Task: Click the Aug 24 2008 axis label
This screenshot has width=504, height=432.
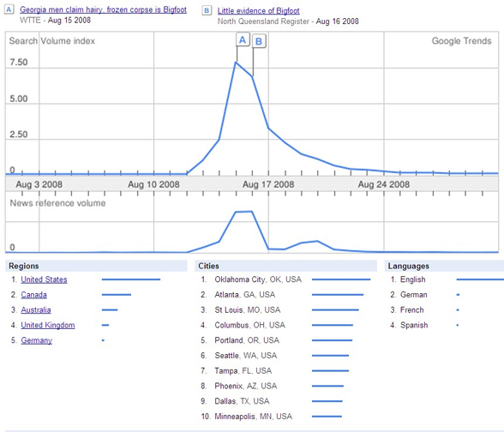Action: click(x=384, y=184)
